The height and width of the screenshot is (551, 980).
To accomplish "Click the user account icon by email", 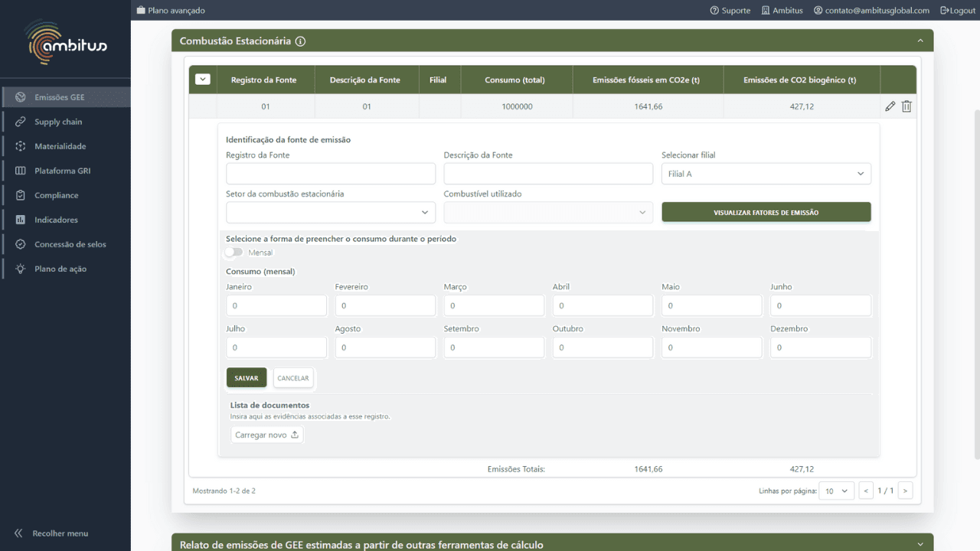I will click(818, 11).
